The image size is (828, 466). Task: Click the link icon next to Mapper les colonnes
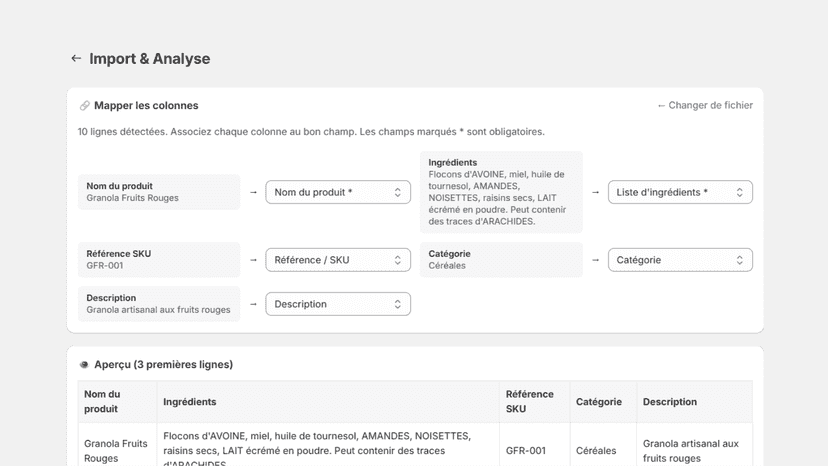click(84, 106)
